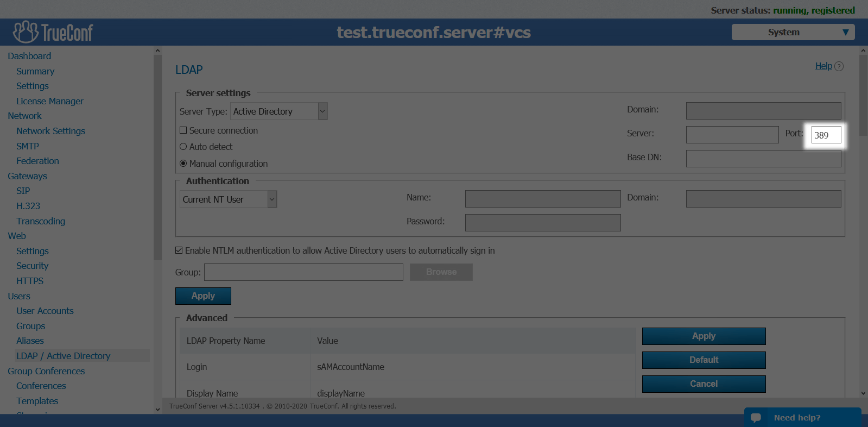
Task: Open Settings under Dashboard
Action: [x=33, y=86]
